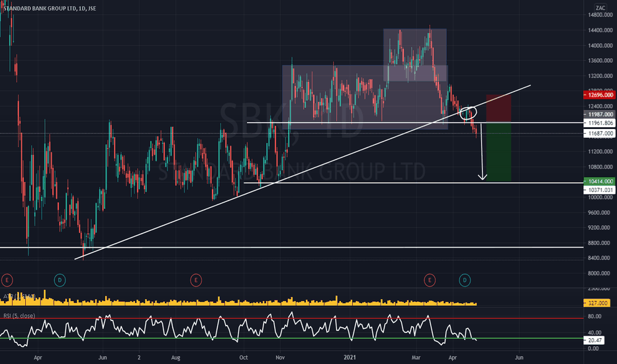Click the STANDARD BANK GROUP LTD symbol title
This screenshot has height=364, width=617.
[x=50, y=8]
